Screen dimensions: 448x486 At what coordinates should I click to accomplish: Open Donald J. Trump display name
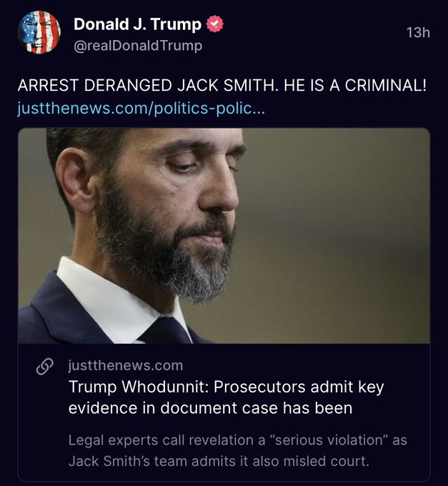137,24
